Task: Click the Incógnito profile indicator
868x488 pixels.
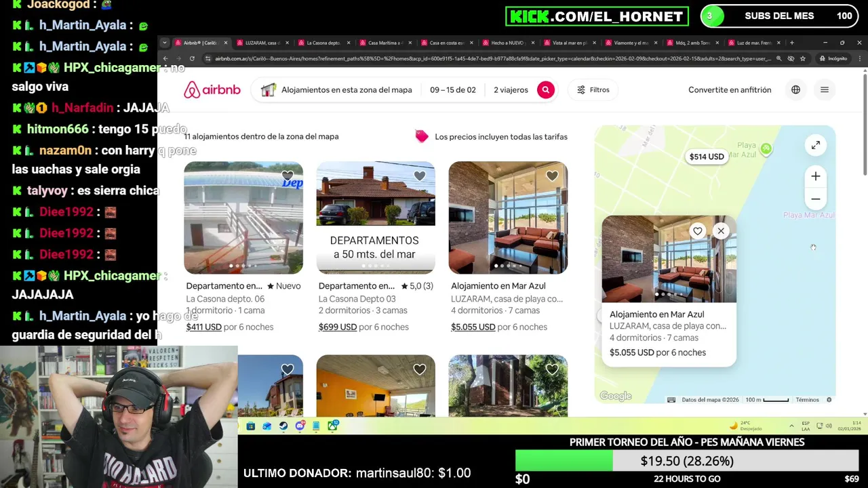Action: [833, 58]
